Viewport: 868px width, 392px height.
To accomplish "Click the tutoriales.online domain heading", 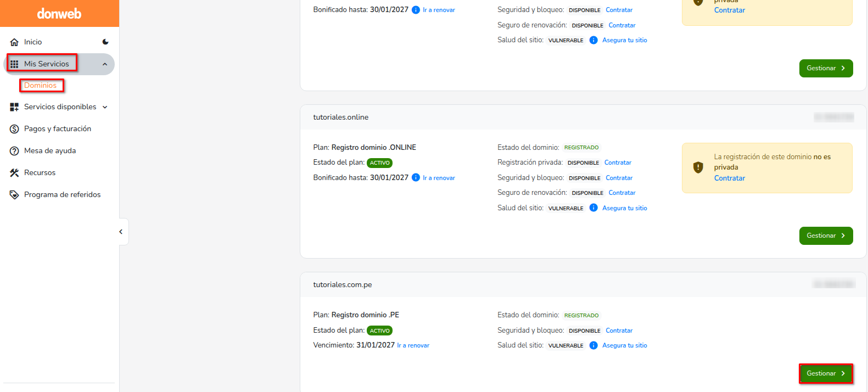I will [x=341, y=117].
